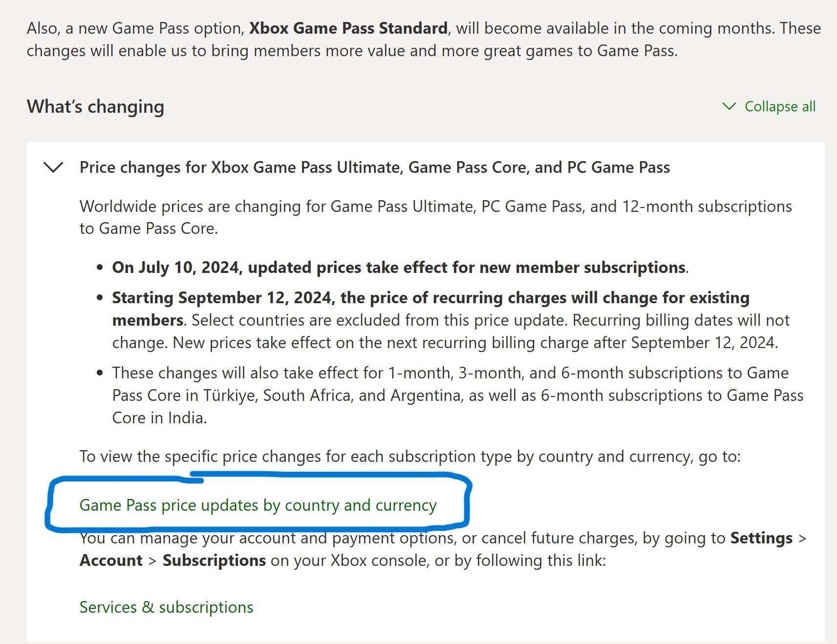Click the bold Account word
The height and width of the screenshot is (644, 837).
point(111,561)
